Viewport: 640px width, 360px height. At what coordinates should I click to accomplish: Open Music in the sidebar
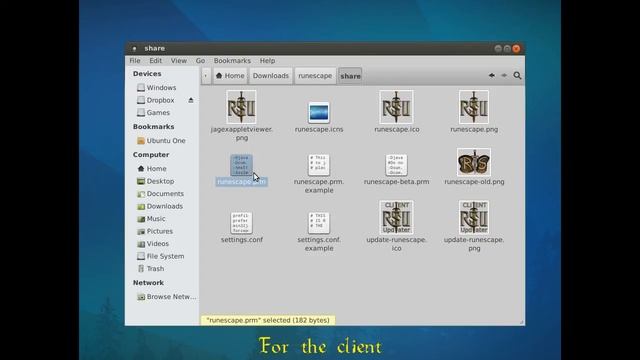[x=151, y=219]
